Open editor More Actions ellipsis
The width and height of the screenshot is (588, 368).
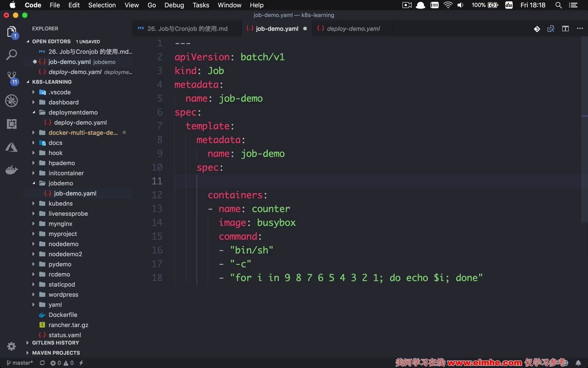[580, 29]
